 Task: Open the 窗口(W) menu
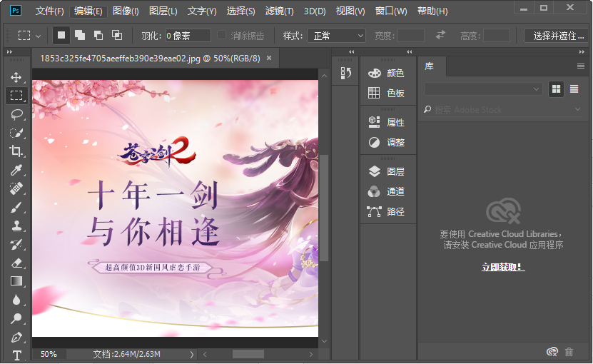(x=391, y=11)
